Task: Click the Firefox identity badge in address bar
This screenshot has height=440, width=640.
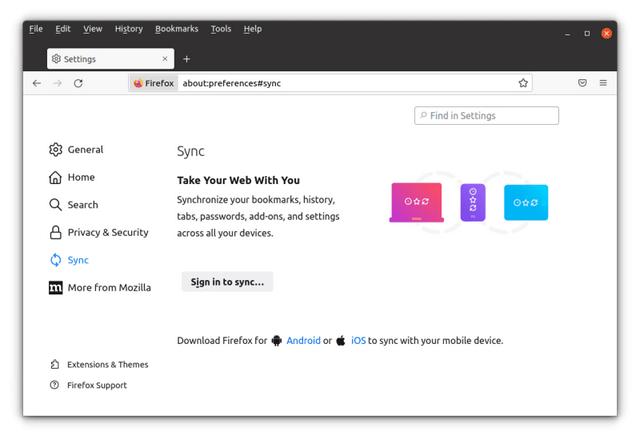Action: (x=154, y=83)
